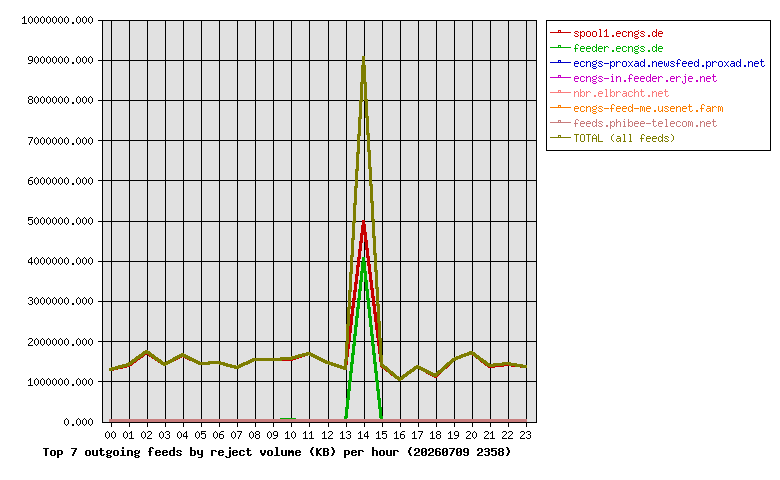Click the 4000000.000 y-axis label
This screenshot has height=480, width=780.
pos(60,261)
